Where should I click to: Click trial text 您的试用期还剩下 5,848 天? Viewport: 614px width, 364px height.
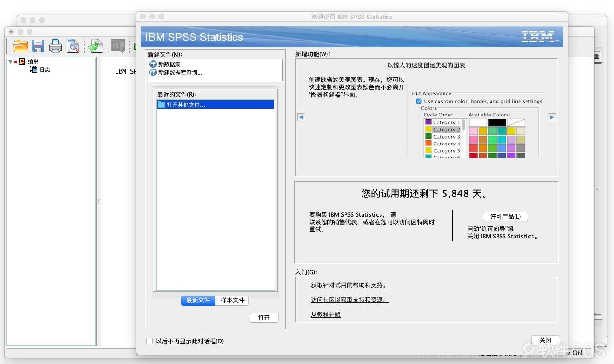pos(424,194)
